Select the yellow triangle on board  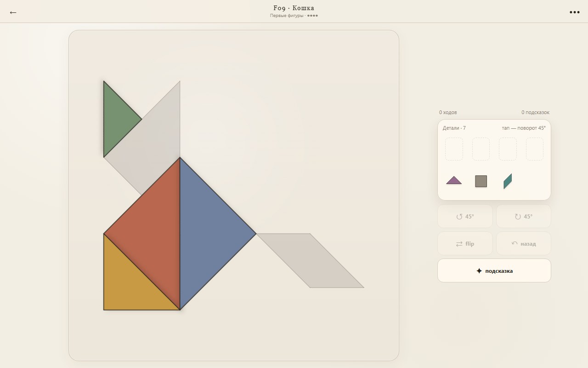(129, 285)
